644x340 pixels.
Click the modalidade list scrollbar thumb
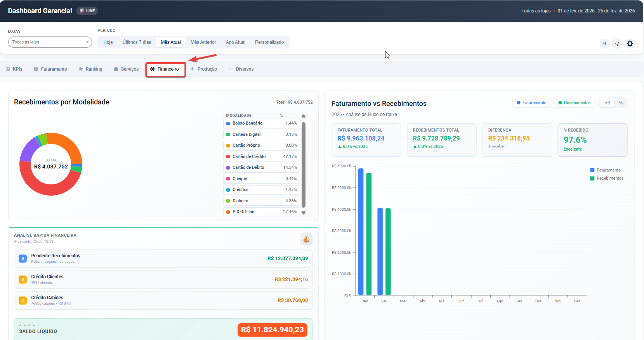click(304, 165)
